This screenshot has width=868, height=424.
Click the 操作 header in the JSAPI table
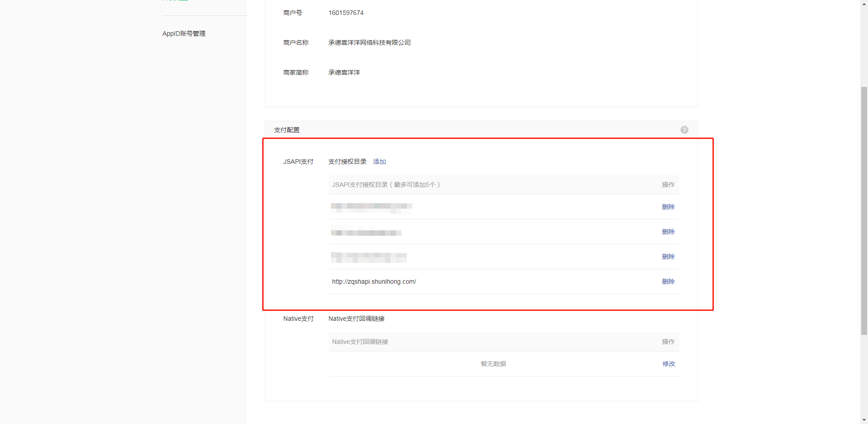tap(668, 185)
